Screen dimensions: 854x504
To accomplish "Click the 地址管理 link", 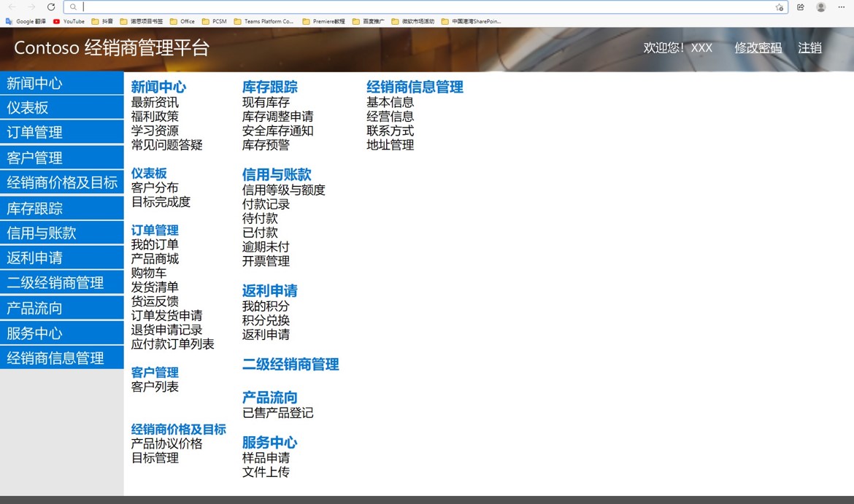I will tap(390, 145).
